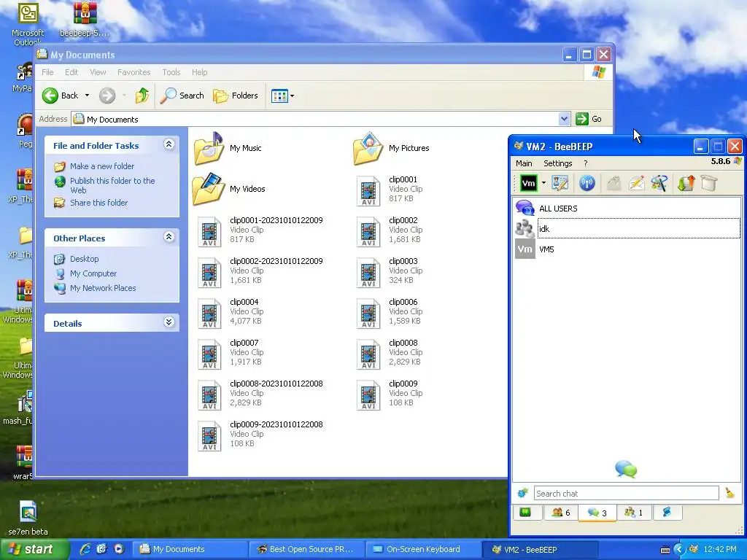Image resolution: width=747 pixels, height=560 pixels.
Task: Go to Desktop under Other Places
Action: 85,259
